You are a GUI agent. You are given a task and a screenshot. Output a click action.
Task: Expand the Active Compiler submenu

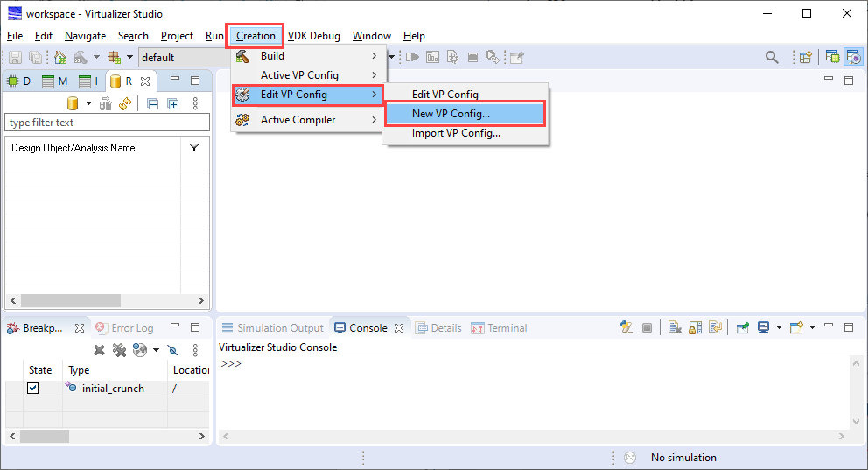coord(307,120)
